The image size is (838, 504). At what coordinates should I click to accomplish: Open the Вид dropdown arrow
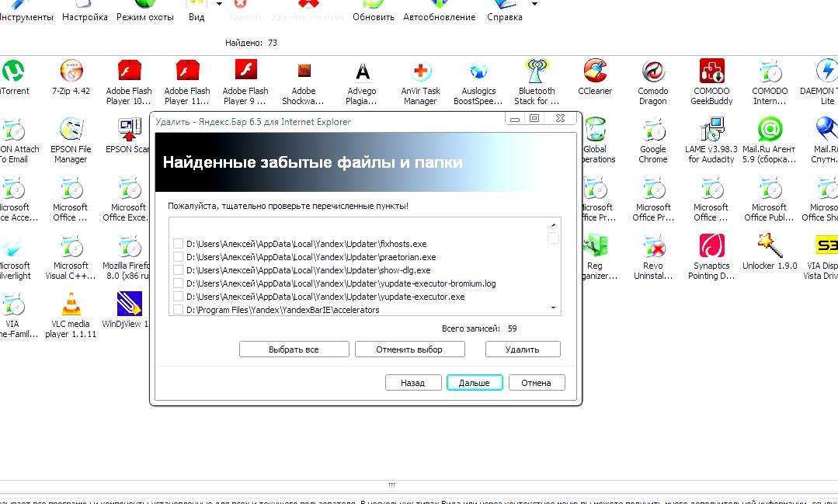[220, 4]
